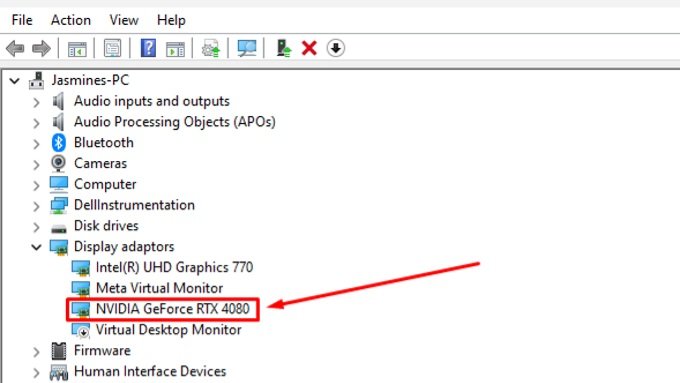Viewport: 680px width, 383px height.
Task: Select the Disk drives label
Action: [106, 226]
